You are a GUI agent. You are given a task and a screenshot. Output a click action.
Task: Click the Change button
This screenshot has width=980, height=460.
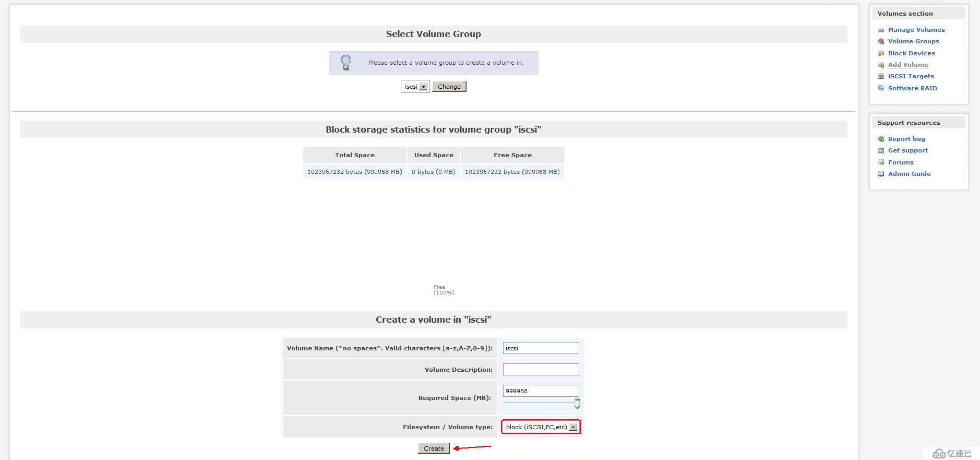click(x=449, y=87)
